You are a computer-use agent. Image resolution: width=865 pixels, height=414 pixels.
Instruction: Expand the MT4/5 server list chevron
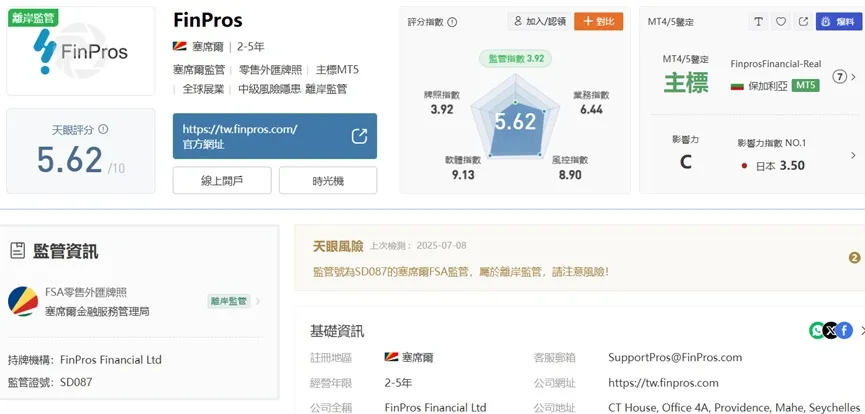[854, 77]
